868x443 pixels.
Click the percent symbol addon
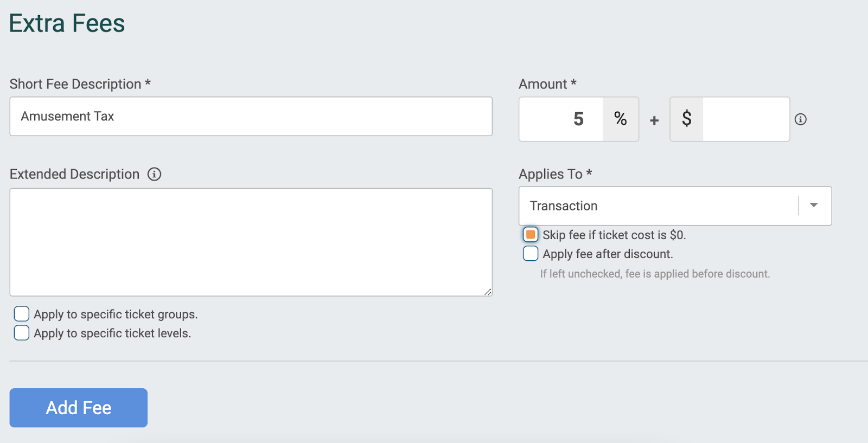click(x=621, y=119)
